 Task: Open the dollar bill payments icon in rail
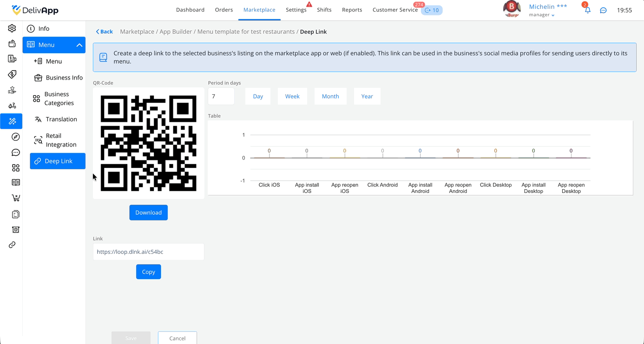tap(12, 59)
